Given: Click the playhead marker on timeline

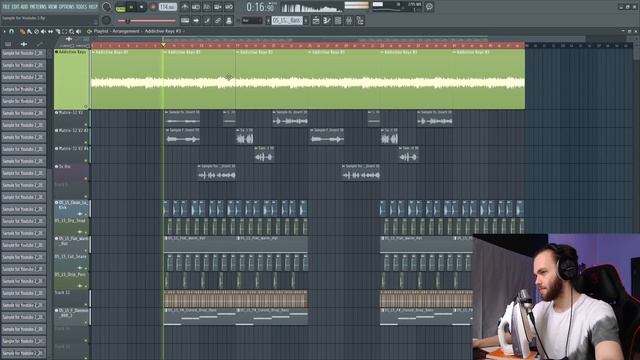Looking at the screenshot, I should [163, 44].
